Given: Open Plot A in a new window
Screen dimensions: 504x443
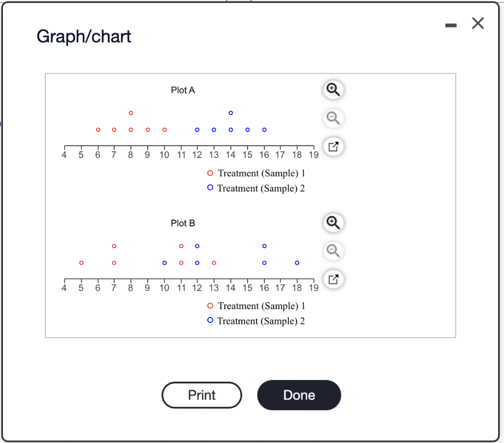Looking at the screenshot, I should pos(333,146).
